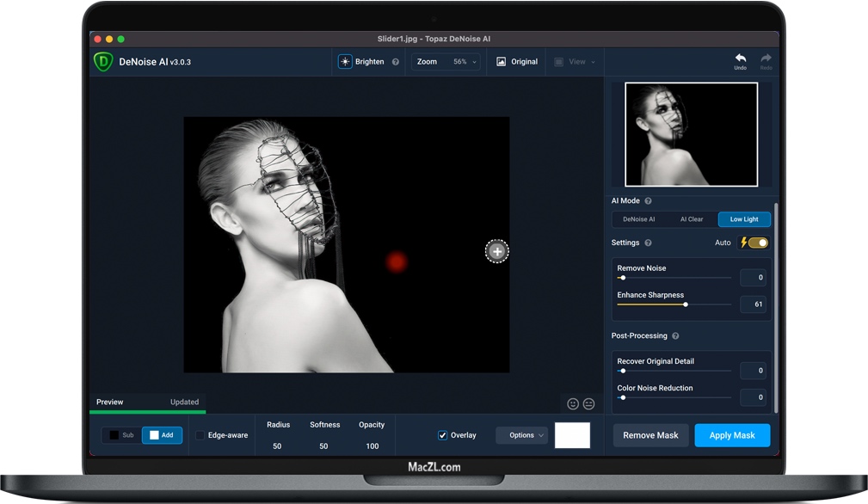The width and height of the screenshot is (868, 504).
Task: Click the Apply Mask button
Action: point(732,435)
